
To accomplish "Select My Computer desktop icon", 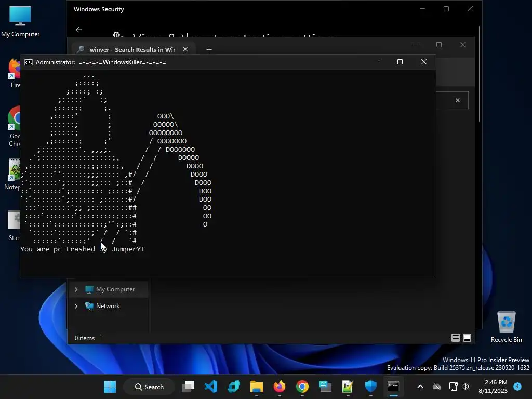I will coord(20,21).
